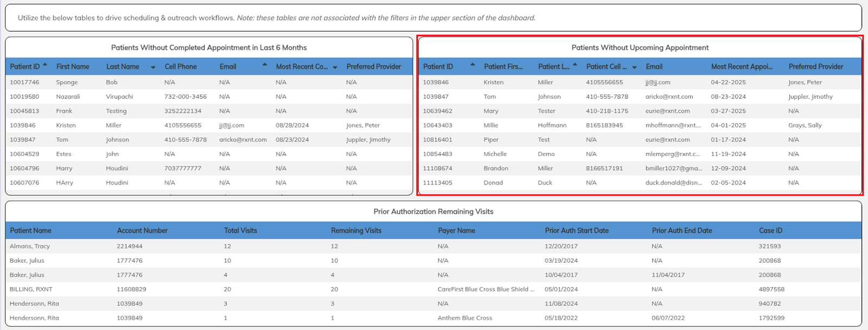Click date 08/28/2024 in left table
Viewport: 868px width, 330px height.
pyautogui.click(x=292, y=125)
